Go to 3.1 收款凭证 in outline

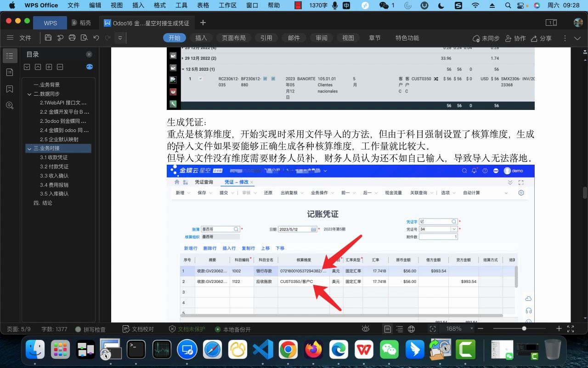(x=54, y=157)
